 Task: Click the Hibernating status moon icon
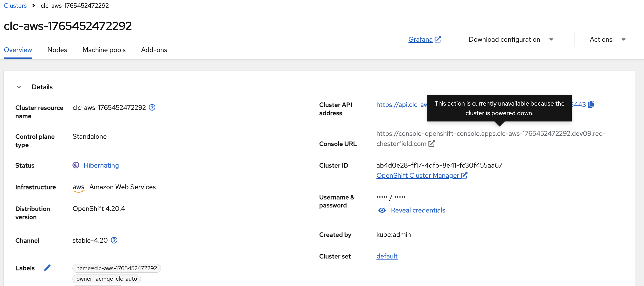pos(76,165)
